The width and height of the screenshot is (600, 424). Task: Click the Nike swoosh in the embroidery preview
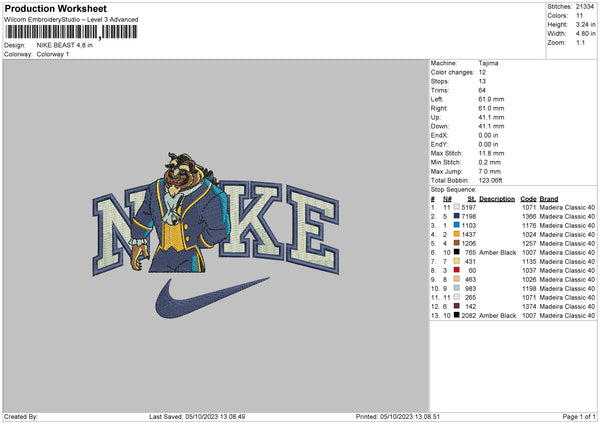click(x=212, y=298)
